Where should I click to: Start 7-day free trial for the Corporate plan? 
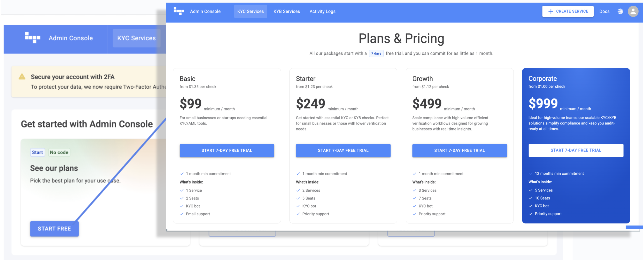576,150
